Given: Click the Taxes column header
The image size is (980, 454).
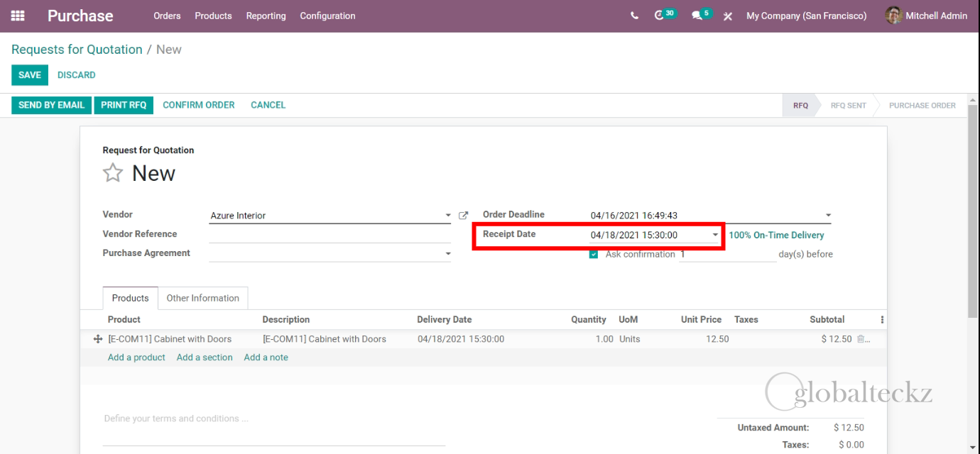Looking at the screenshot, I should pyautogui.click(x=746, y=320).
